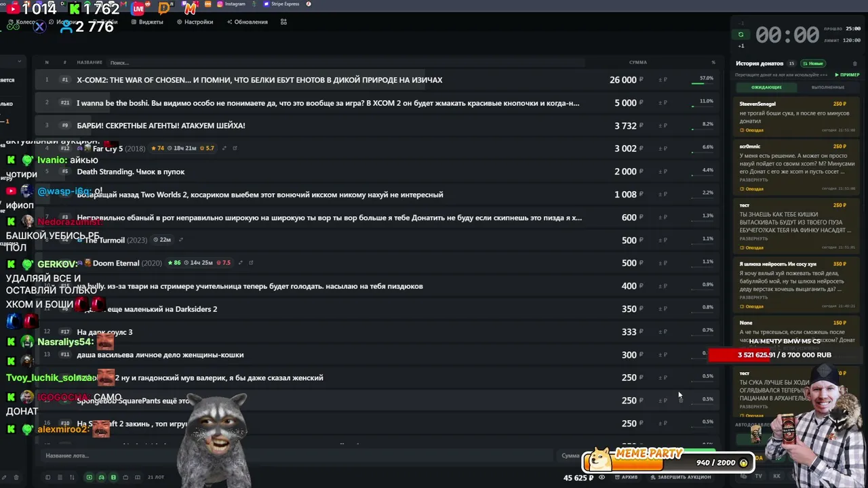Click the Опоздал tag on scr0mnic's donation
Image resolution: width=868 pixels, height=488 pixels.
pyautogui.click(x=752, y=189)
